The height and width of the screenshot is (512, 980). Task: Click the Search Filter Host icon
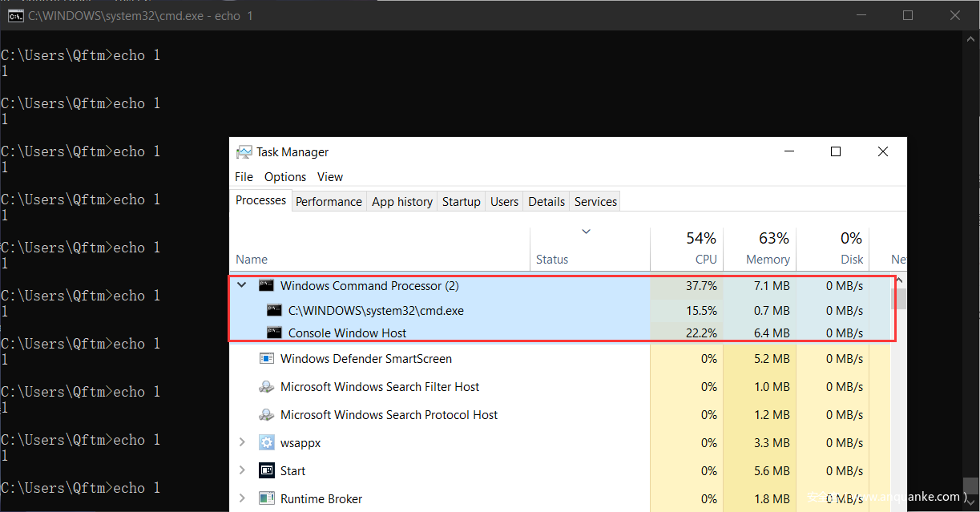(267, 387)
